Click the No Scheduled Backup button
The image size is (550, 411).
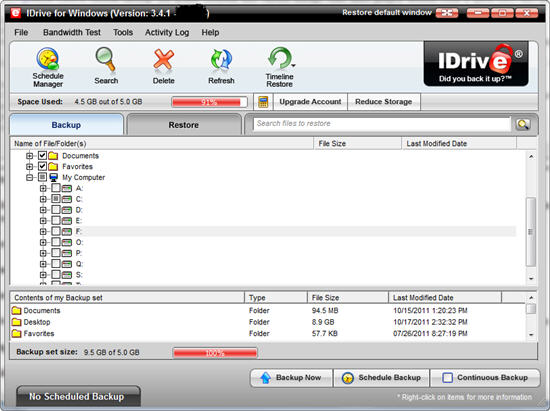click(78, 397)
